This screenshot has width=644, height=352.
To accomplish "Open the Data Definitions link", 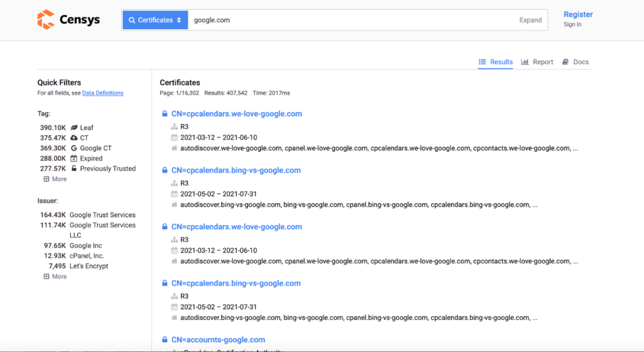I will (103, 93).
